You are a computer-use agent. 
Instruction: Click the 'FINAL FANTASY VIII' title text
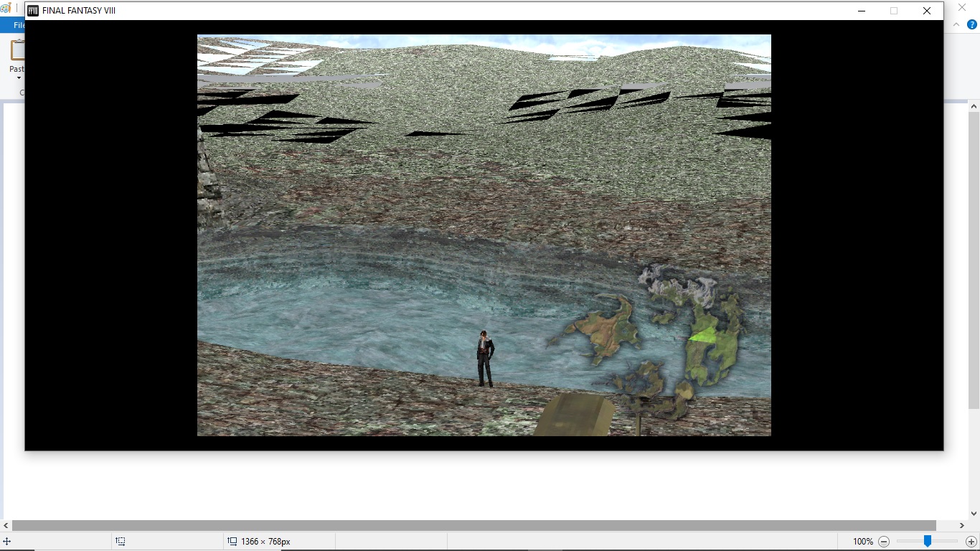coord(79,11)
